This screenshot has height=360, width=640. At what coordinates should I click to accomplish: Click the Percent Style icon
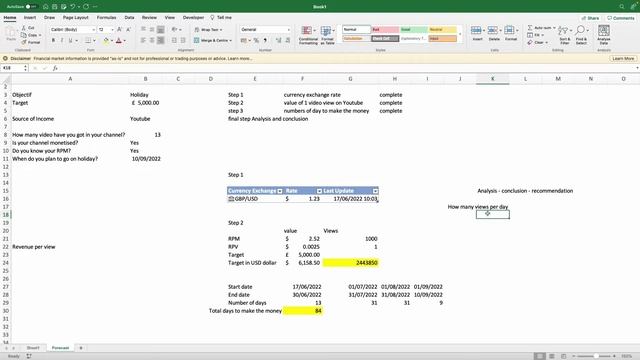[256, 40]
